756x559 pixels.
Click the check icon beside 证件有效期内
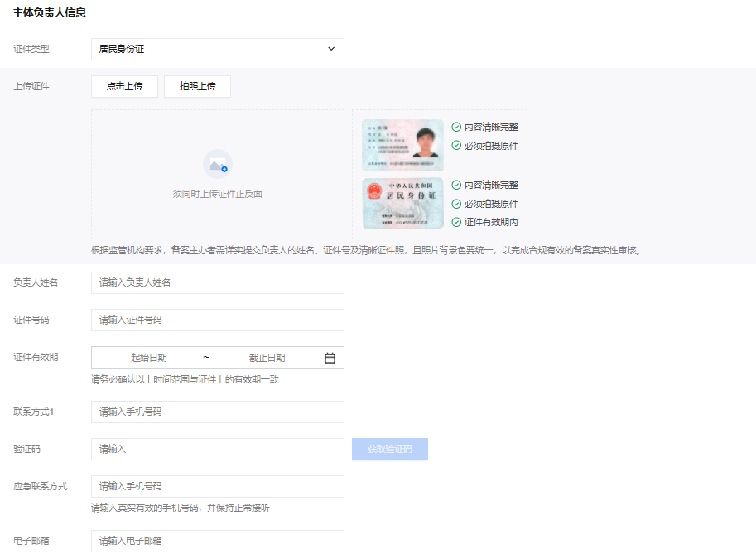pyautogui.click(x=456, y=222)
